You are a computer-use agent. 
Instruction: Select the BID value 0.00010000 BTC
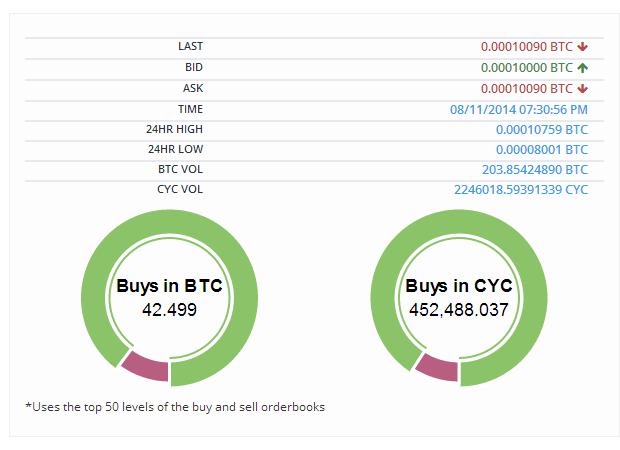[x=526, y=68]
